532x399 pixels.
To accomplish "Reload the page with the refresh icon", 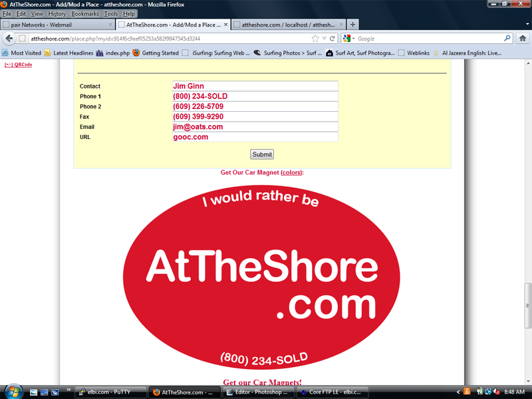I will pyautogui.click(x=332, y=39).
